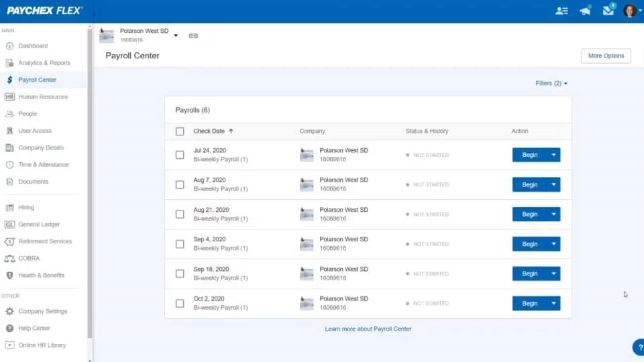Follow the Learn more about Payroll Center link
The image size is (644, 362).
368,329
